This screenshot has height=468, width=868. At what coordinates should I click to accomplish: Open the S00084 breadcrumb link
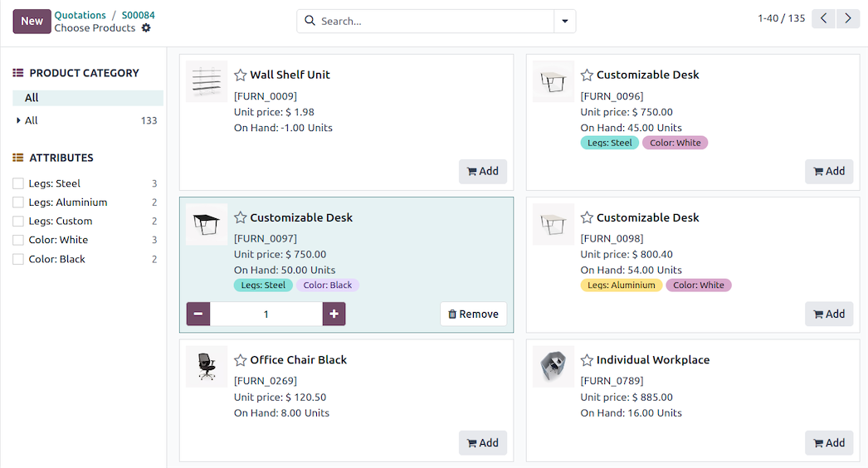[x=138, y=15]
